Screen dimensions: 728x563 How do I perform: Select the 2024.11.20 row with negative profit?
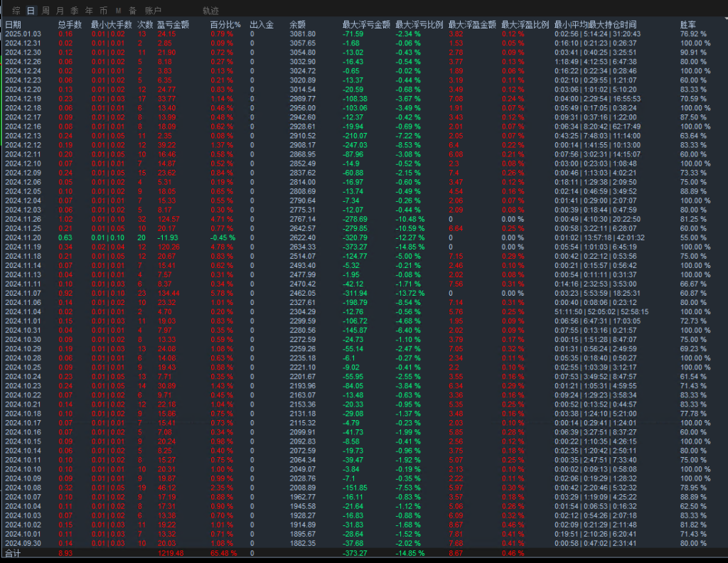pos(23,237)
